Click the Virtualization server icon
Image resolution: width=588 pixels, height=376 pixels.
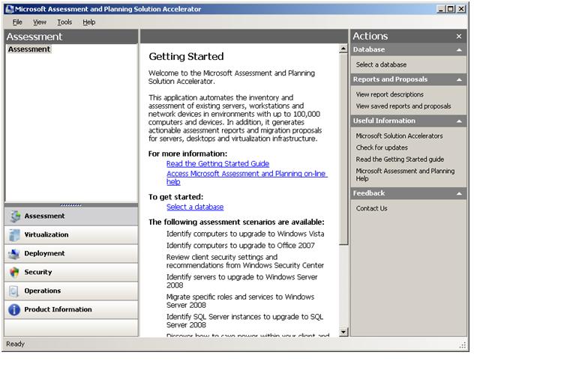click(14, 234)
